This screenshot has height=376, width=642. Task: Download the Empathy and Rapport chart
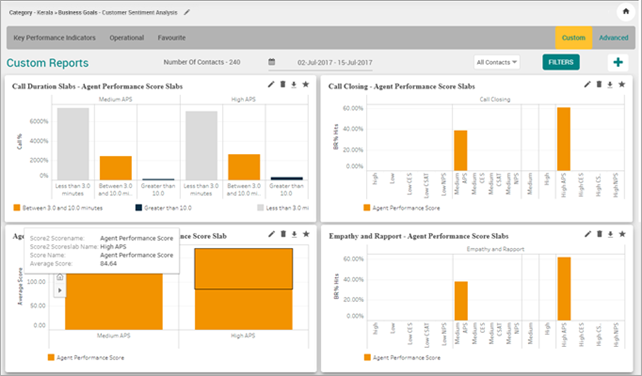610,234
